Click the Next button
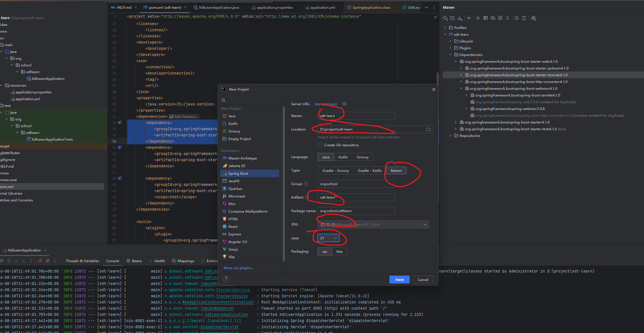Image resolution: width=644 pixels, height=333 pixels. (400, 280)
